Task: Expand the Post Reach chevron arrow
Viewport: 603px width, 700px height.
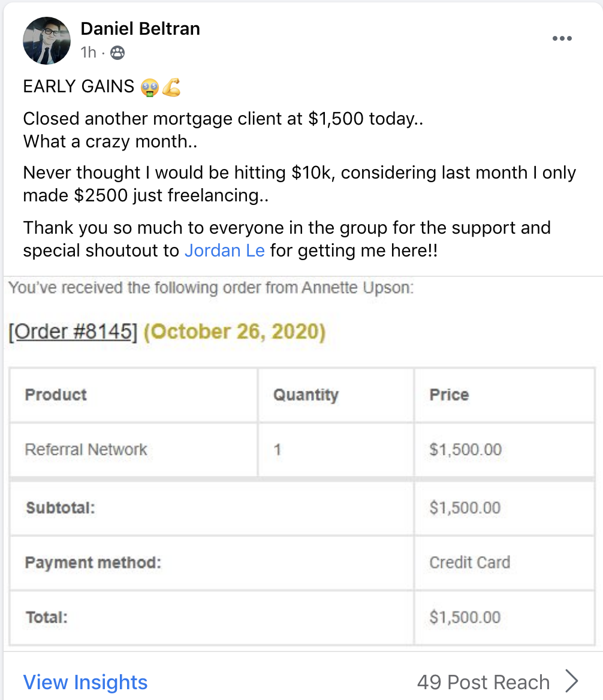Action: [571, 681]
